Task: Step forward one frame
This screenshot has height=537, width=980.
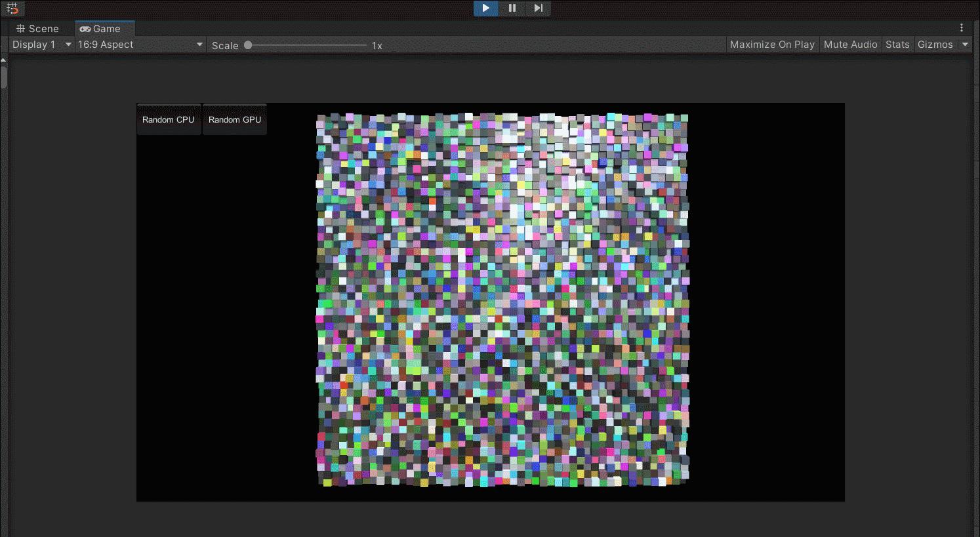Action: click(538, 8)
